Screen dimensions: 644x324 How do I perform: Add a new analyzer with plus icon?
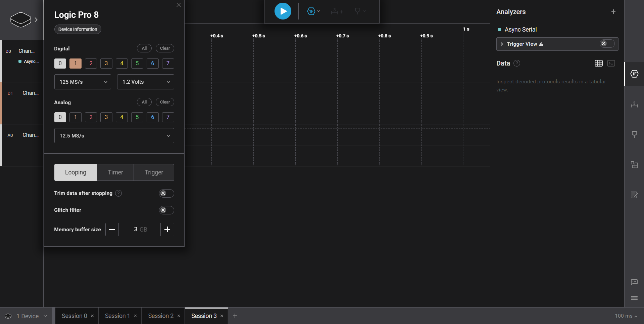(613, 12)
